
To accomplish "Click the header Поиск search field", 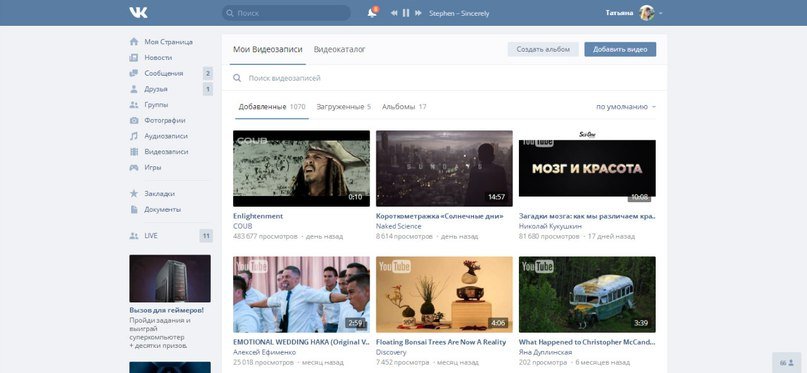I will click(286, 13).
